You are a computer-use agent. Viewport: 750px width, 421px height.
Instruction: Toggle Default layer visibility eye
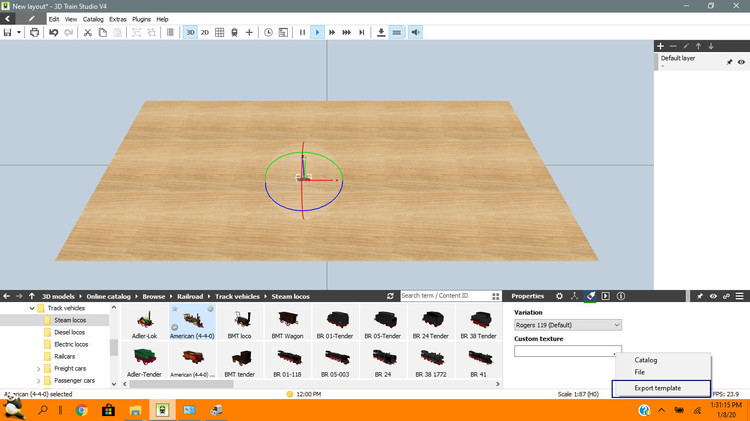coord(741,62)
